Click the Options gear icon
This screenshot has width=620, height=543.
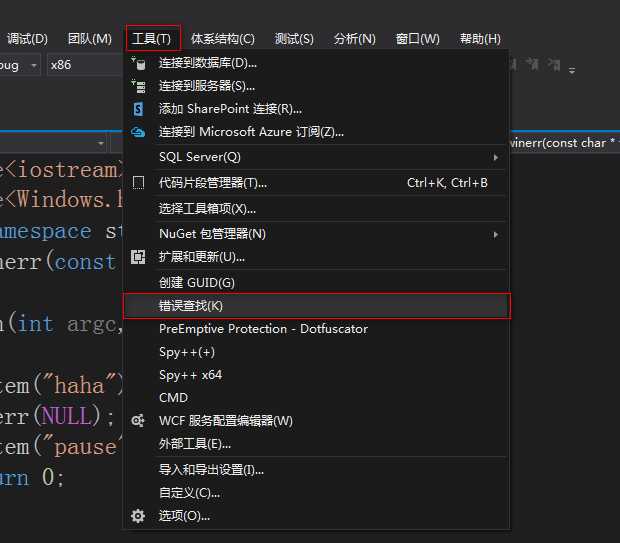(x=138, y=516)
